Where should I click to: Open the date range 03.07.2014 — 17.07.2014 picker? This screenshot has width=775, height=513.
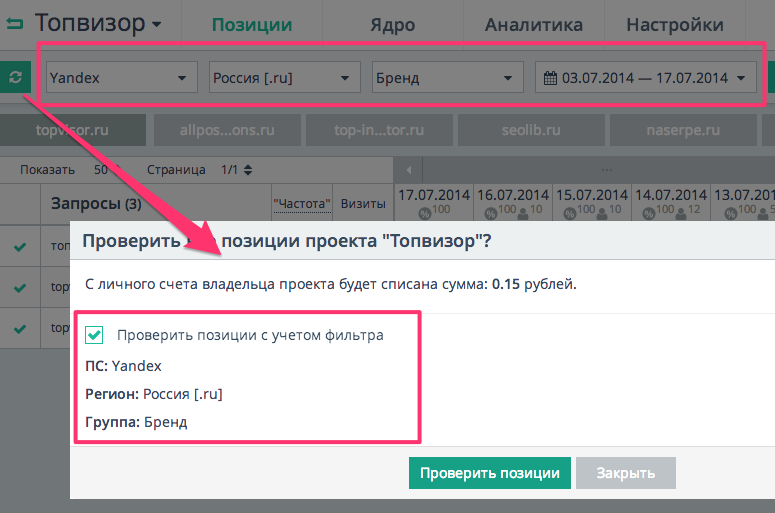[x=646, y=77]
